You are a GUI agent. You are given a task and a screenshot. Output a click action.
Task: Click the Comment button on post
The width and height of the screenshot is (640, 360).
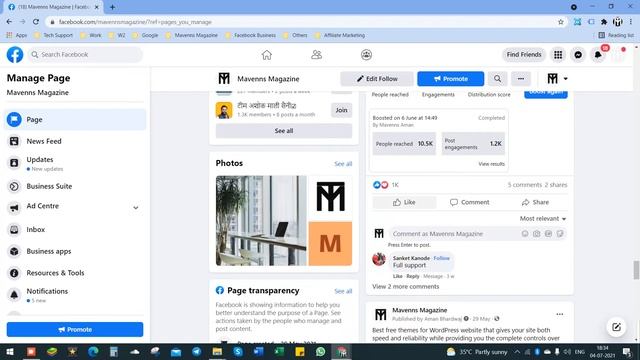469,202
